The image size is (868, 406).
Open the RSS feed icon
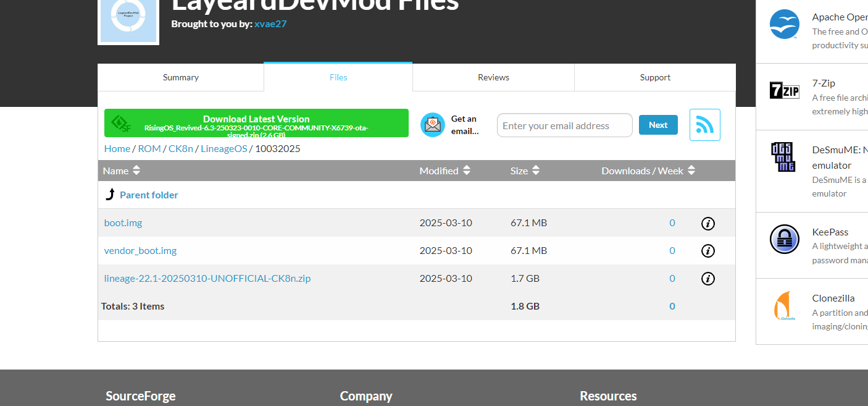(705, 125)
